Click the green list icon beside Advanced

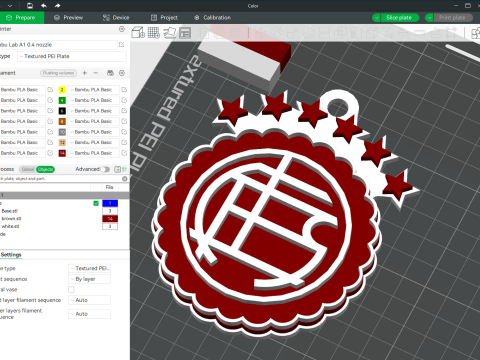pos(124,169)
